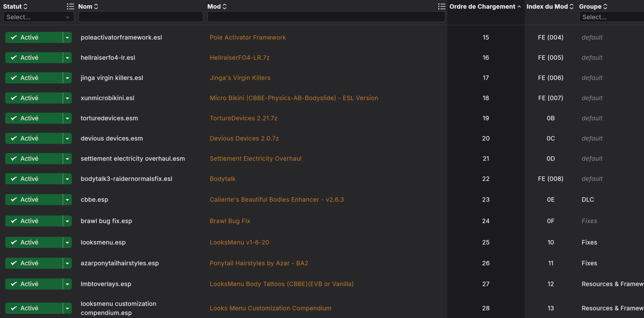This screenshot has width=644, height=318.
Task: Sort by Statut column arrows
Action: [x=25, y=6]
